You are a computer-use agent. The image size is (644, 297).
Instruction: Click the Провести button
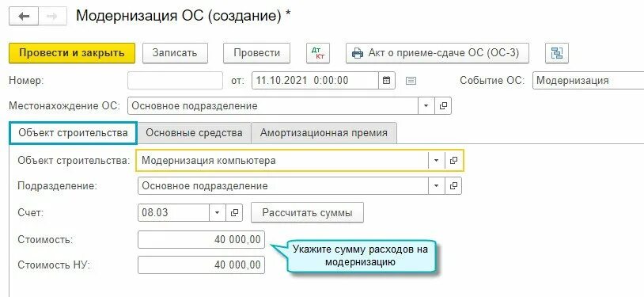(256, 53)
